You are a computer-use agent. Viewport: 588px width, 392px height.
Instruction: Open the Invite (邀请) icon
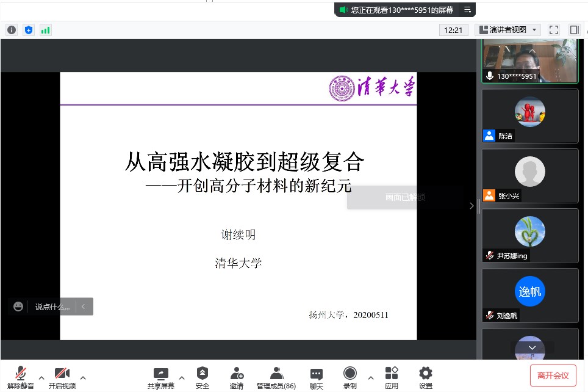coord(237,377)
